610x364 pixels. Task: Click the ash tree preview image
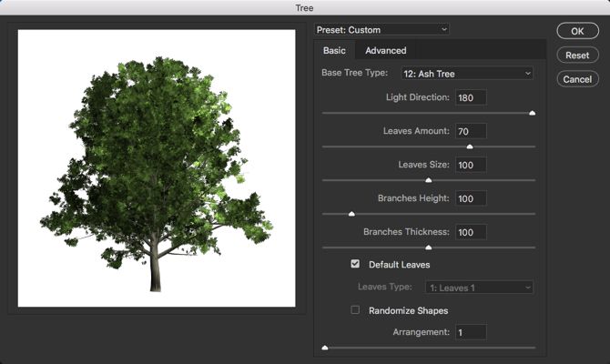pyautogui.click(x=157, y=168)
